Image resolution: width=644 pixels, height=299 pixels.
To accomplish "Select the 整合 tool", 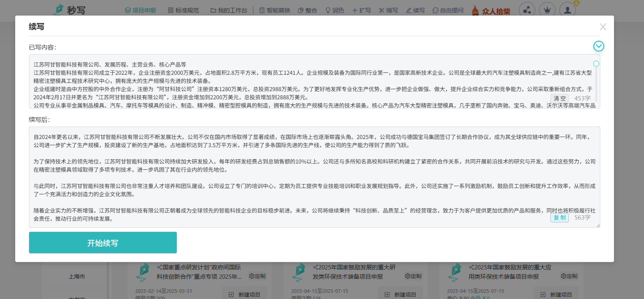I will tap(307, 11).
